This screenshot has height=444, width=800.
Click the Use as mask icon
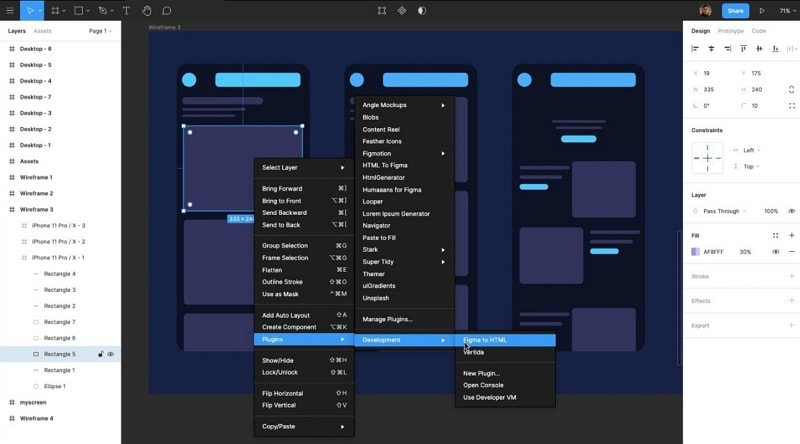click(422, 10)
